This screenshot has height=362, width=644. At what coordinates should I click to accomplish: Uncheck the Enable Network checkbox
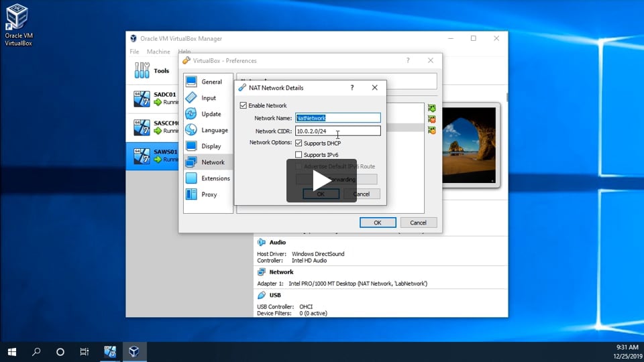point(244,106)
